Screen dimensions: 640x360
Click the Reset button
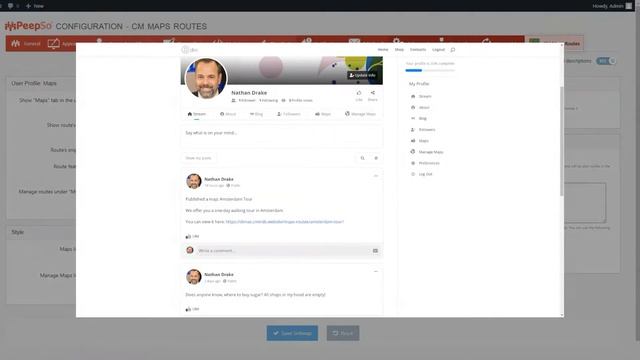343,333
